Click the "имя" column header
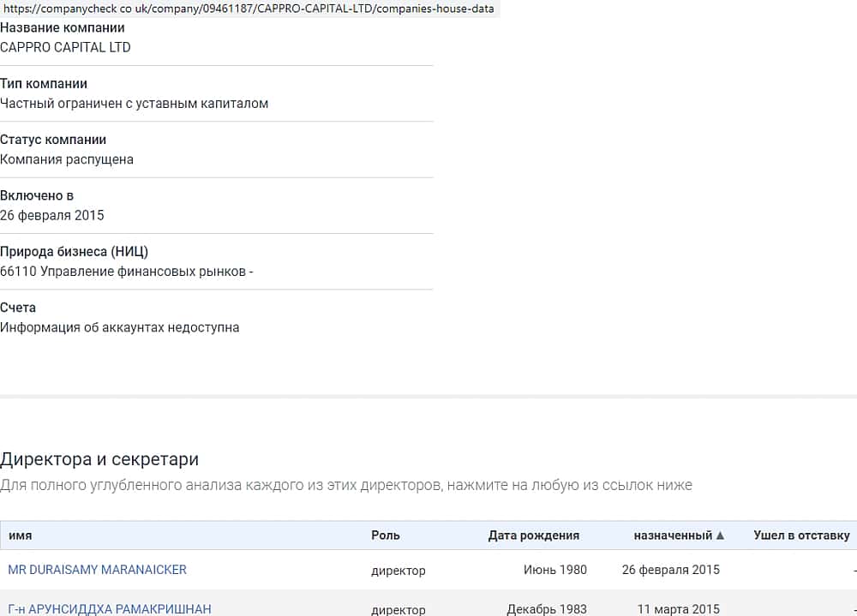Image resolution: width=857 pixels, height=616 pixels. pos(21,535)
